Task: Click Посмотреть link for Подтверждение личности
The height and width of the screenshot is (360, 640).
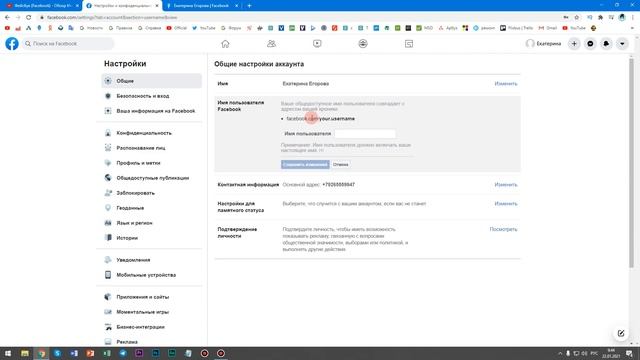Action: [x=503, y=229]
